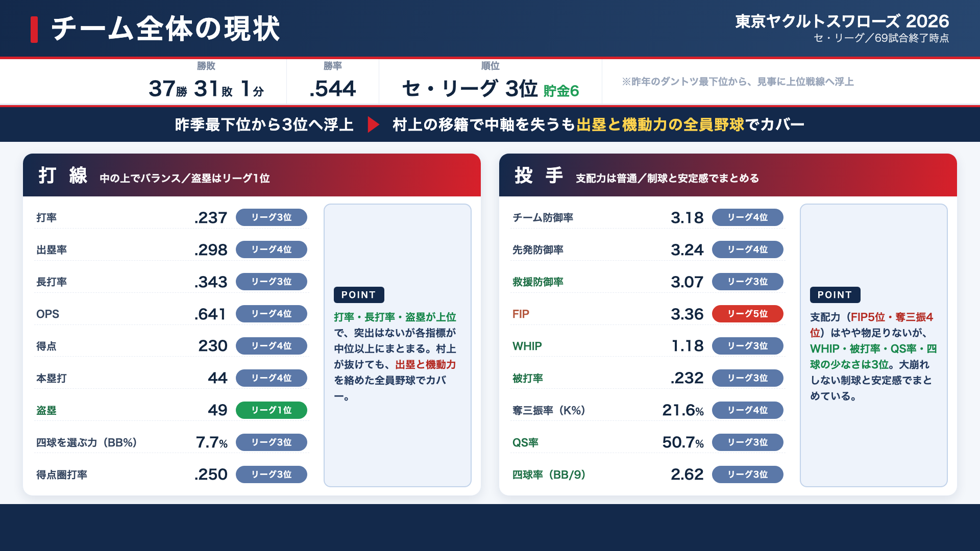Click the OPS value .641
Image resolution: width=980 pixels, height=551 pixels.
coord(210,314)
